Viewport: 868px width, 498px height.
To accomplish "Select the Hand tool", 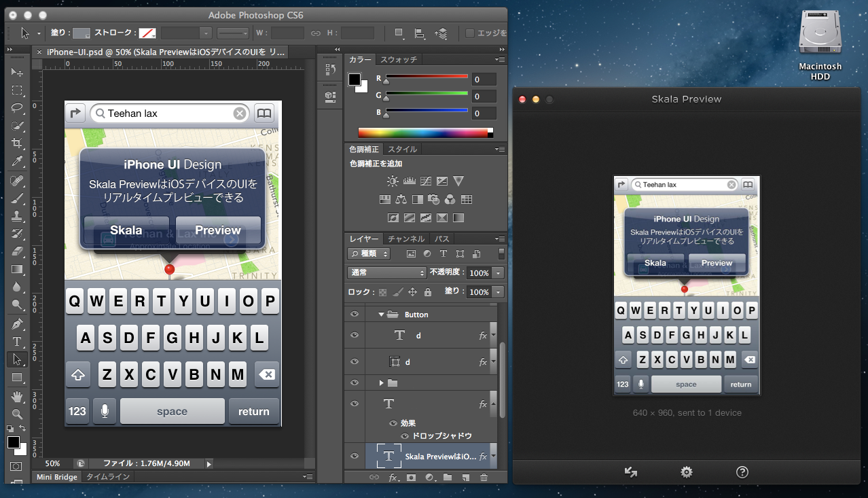I will click(x=17, y=396).
